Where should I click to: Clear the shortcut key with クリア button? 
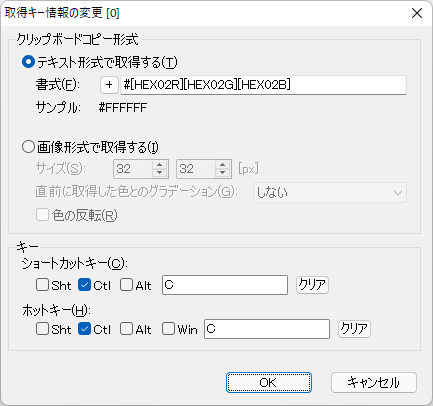[312, 285]
